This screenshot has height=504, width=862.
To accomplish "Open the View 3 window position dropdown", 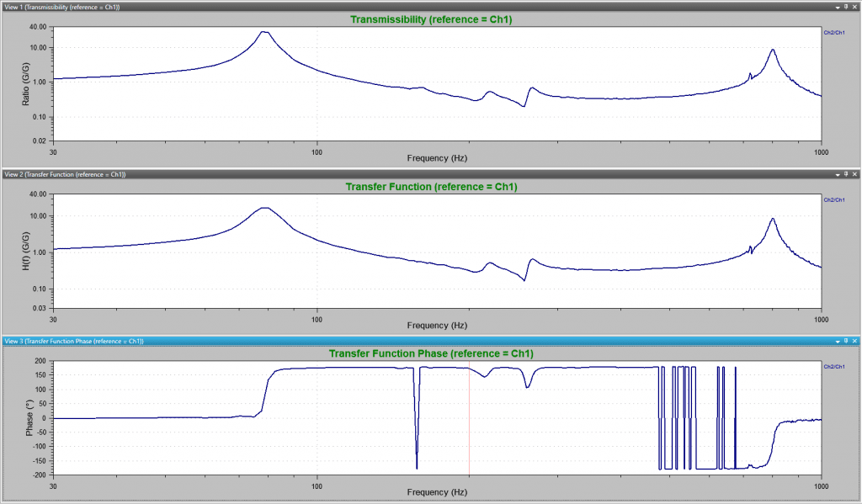I will click(x=838, y=342).
